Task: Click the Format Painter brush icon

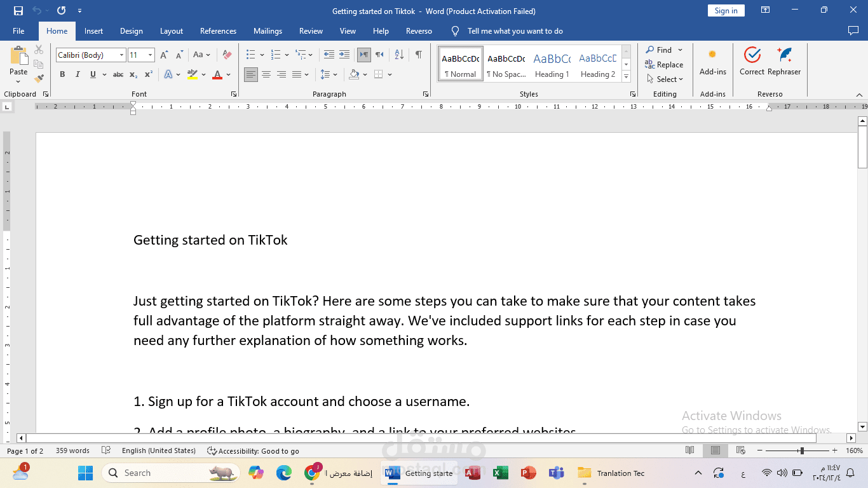Action: pos(39,79)
